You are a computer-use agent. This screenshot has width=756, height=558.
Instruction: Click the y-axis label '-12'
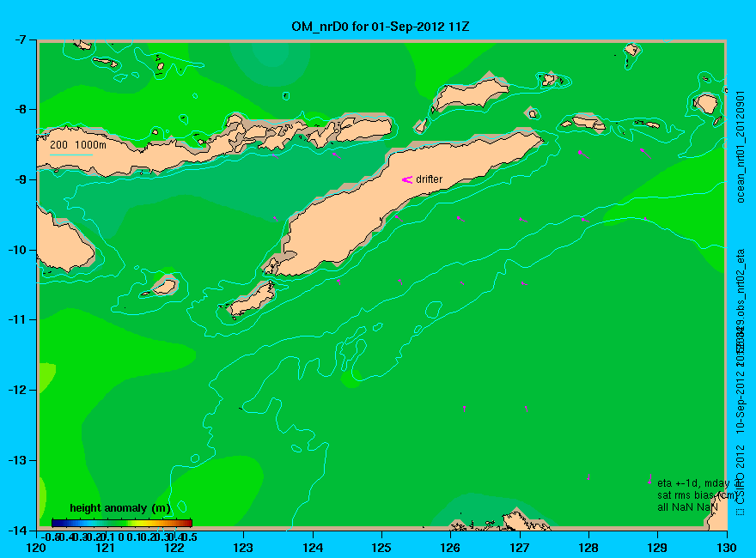(18, 390)
